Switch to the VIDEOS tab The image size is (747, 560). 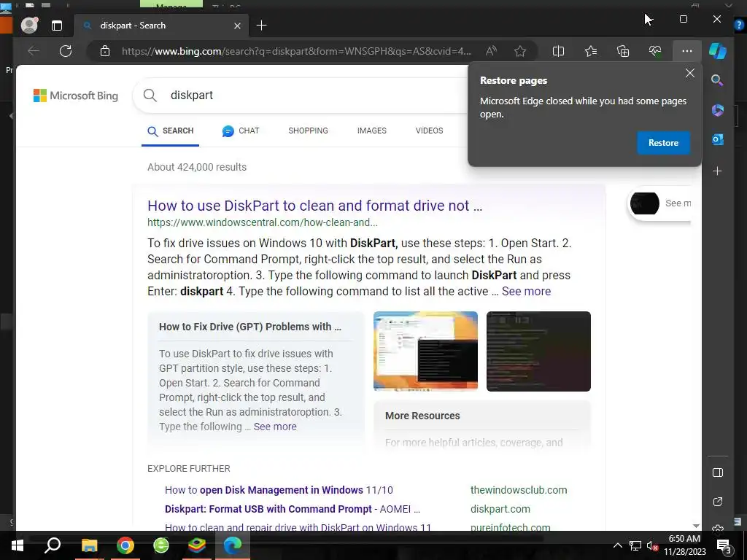(x=429, y=131)
